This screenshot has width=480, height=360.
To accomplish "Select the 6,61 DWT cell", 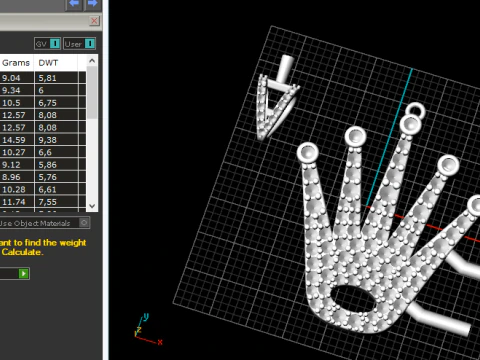I will [56, 189].
